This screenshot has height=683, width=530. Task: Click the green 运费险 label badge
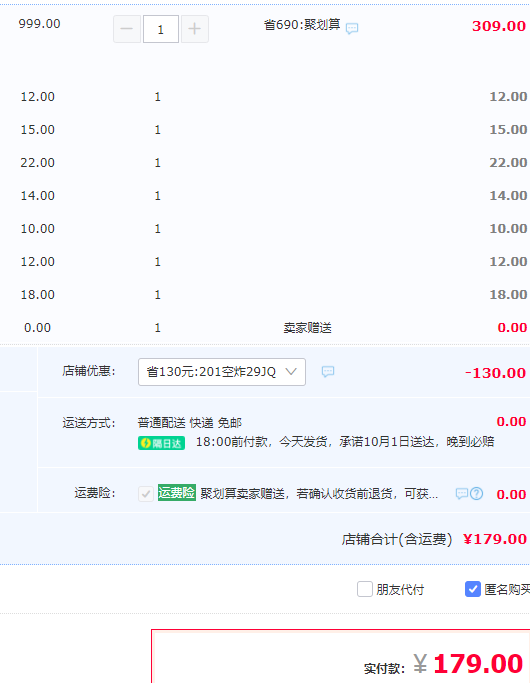(x=177, y=493)
